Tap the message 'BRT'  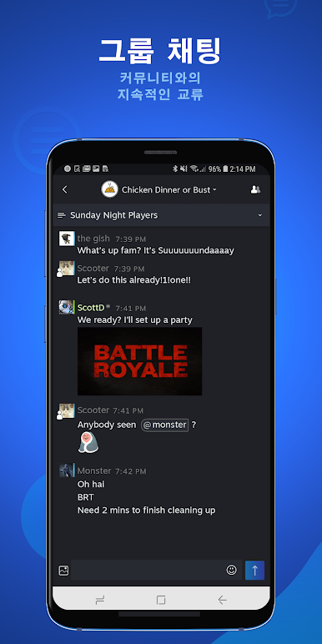click(85, 497)
